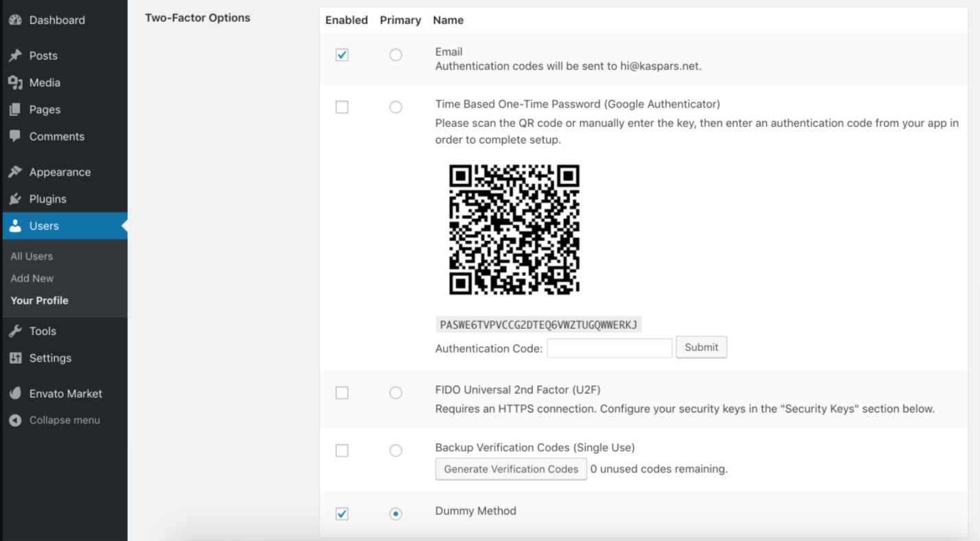Click the Posts pushpin icon
This screenshot has width=980, height=541.
pyautogui.click(x=14, y=56)
